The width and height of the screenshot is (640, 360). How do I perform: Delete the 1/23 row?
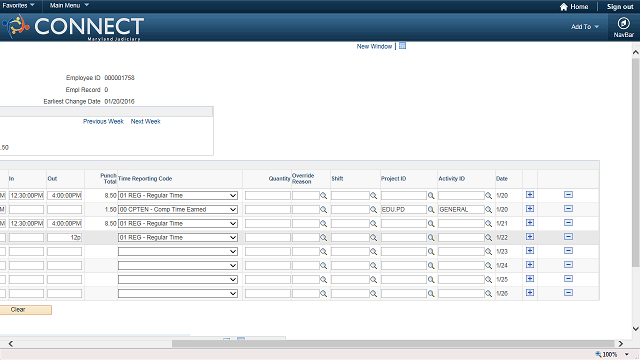click(568, 251)
